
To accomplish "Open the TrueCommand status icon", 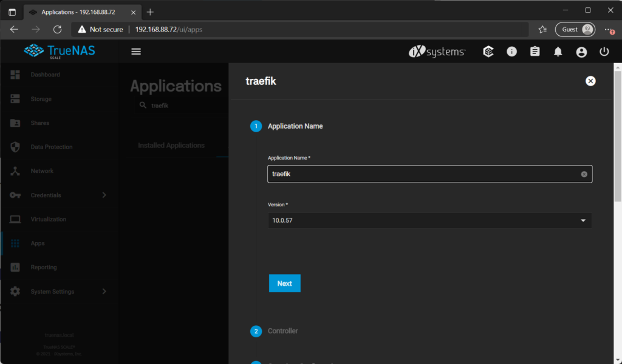I will (488, 52).
